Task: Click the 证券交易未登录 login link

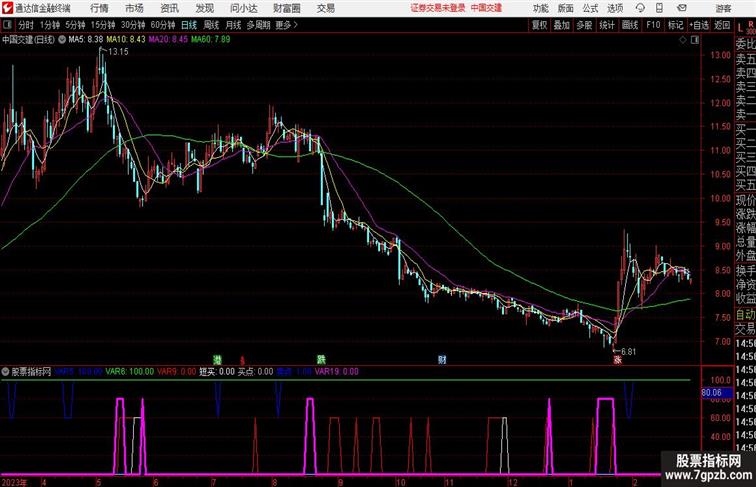Action: (438, 8)
